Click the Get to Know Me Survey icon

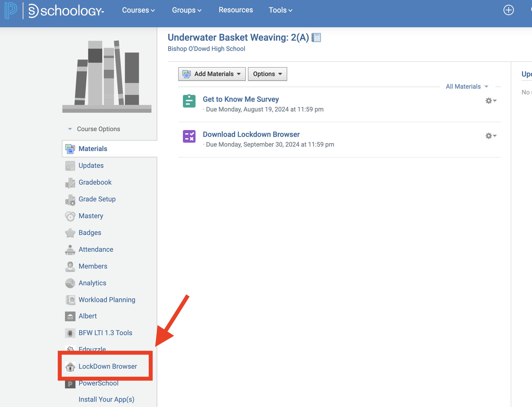(189, 101)
